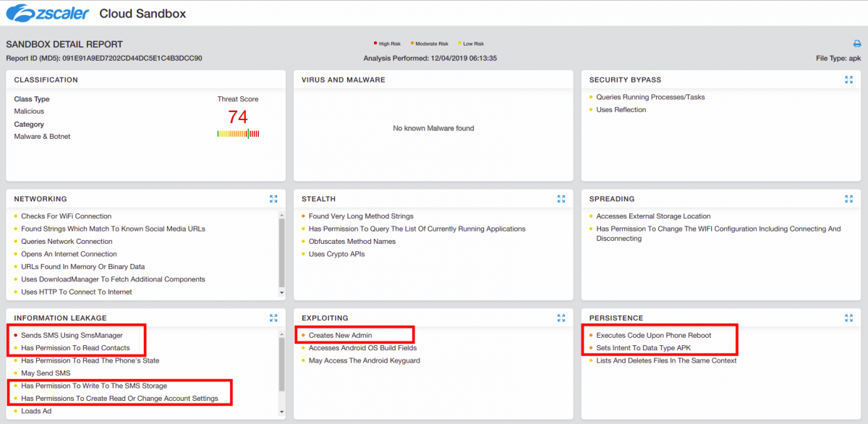
Task: Click 'Uses Reflection' in Security Bypass
Action: pyautogui.click(x=621, y=110)
